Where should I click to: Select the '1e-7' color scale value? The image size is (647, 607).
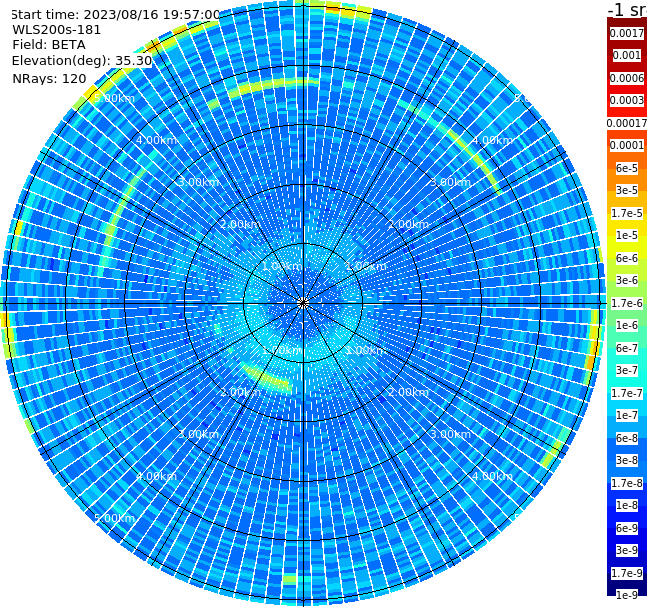pos(627,415)
